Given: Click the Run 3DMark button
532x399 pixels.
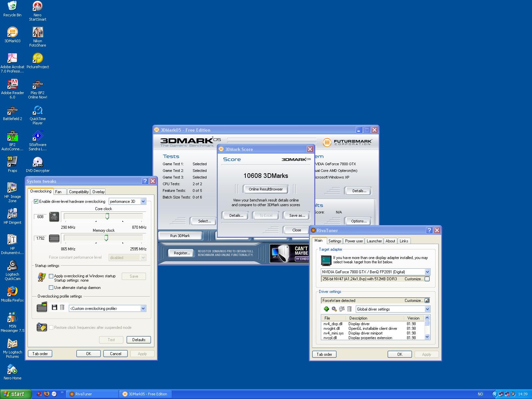Looking at the screenshot, I should (x=180, y=236).
